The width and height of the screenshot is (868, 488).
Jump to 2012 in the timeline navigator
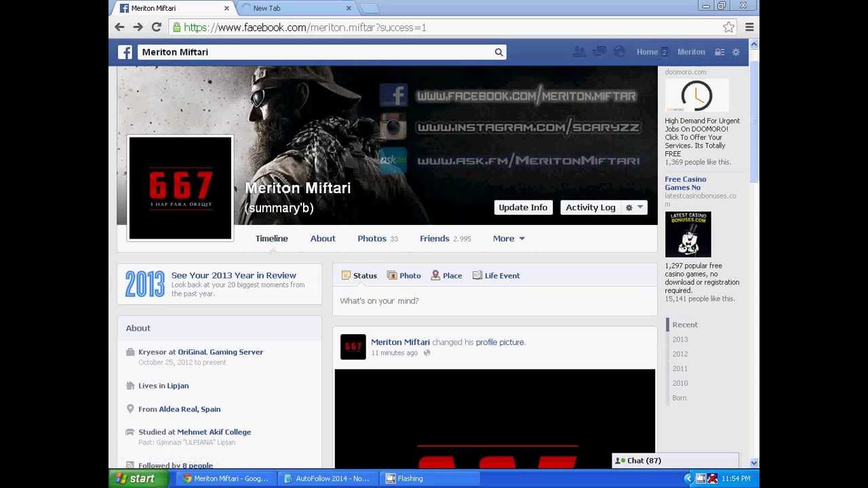679,354
